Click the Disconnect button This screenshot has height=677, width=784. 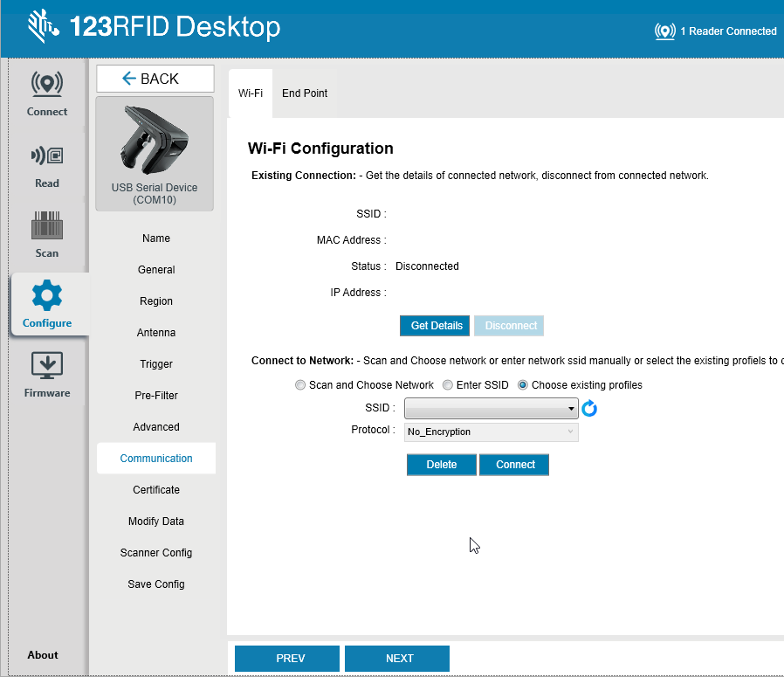(508, 326)
